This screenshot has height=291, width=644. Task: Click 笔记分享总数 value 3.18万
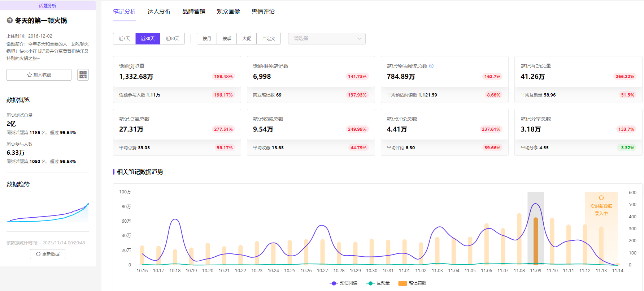[x=531, y=129]
